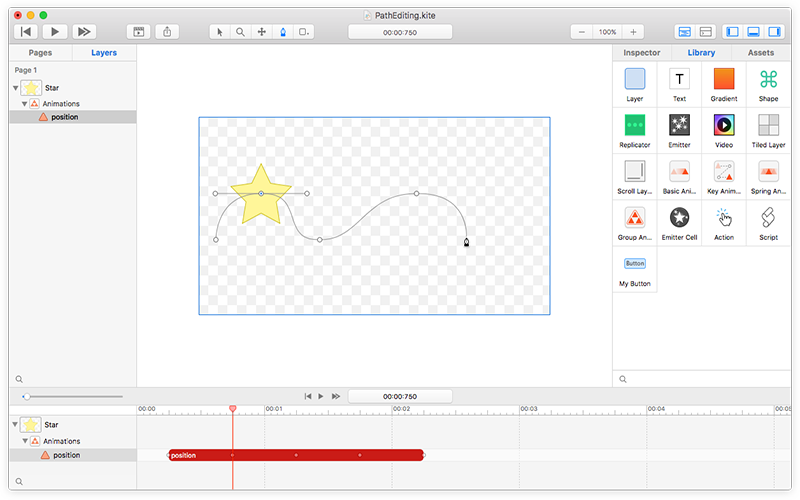The height and width of the screenshot is (500, 800).
Task: Click the 100% zoom level
Action: (x=607, y=32)
